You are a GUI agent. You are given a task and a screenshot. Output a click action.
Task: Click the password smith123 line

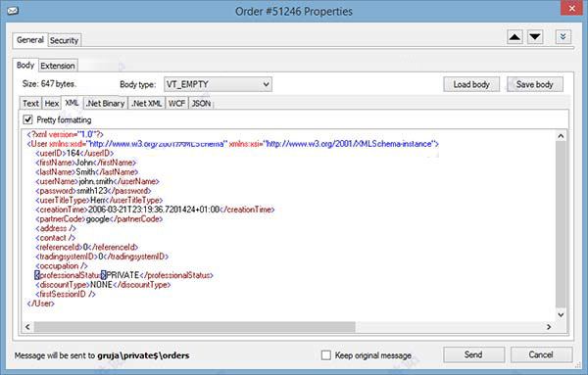[93, 191]
